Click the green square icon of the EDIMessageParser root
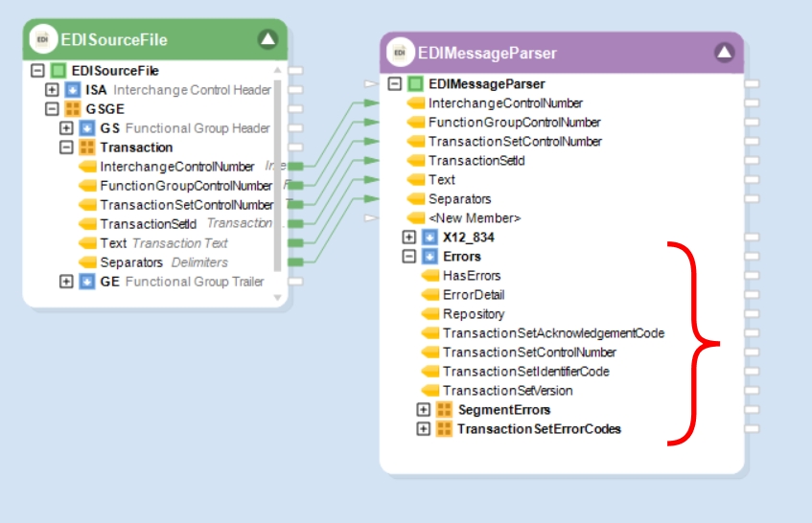Screen dimensions: 812x523 click(x=415, y=83)
